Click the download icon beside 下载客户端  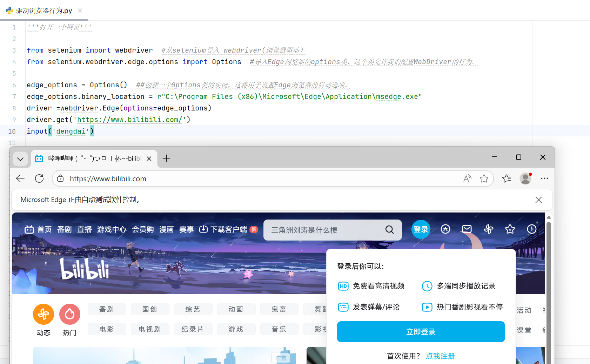click(x=203, y=229)
